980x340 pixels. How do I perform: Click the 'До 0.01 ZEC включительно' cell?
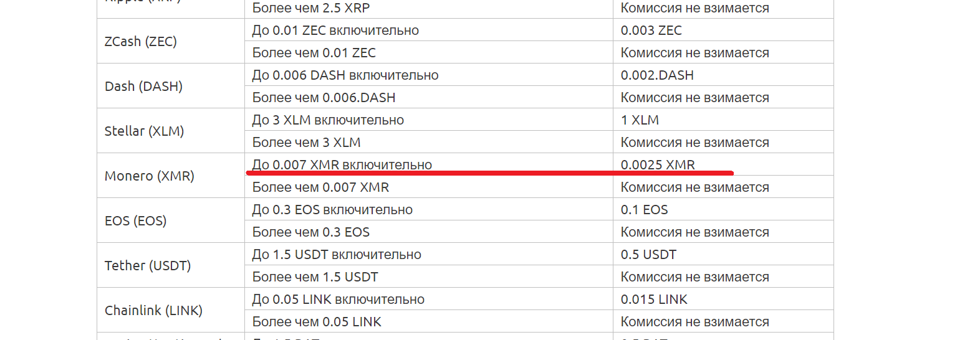[x=335, y=30]
